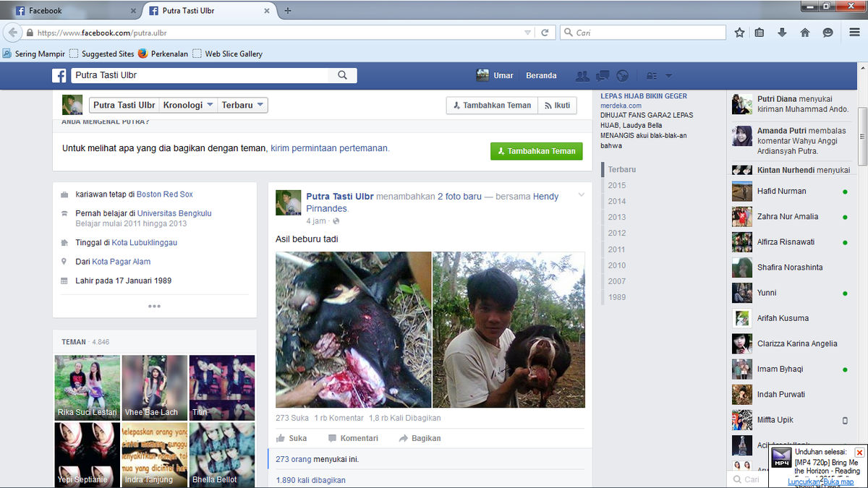The width and height of the screenshot is (868, 488).
Task: Open Rika Suci Lestari friend thumbnail
Action: pyautogui.click(x=88, y=388)
